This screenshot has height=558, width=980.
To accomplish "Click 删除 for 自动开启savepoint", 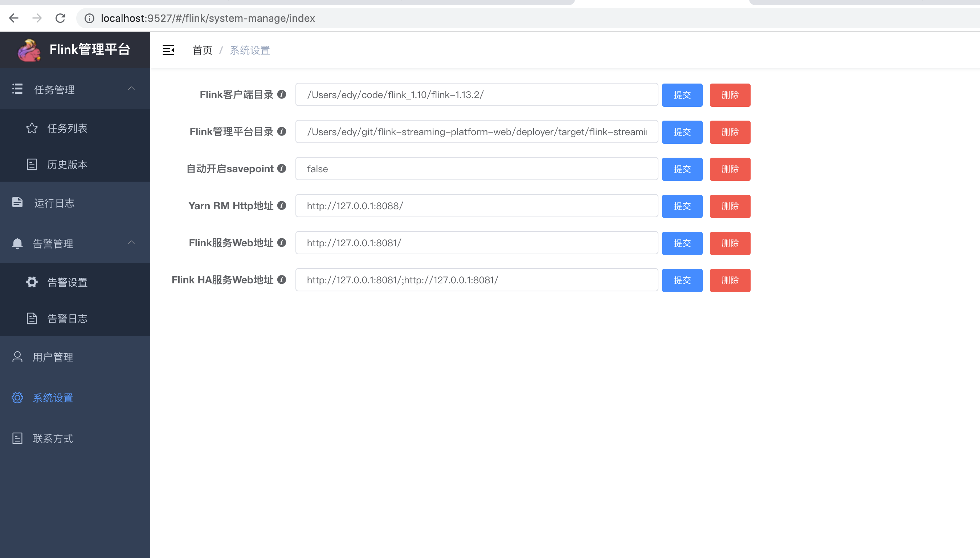I will click(x=730, y=169).
